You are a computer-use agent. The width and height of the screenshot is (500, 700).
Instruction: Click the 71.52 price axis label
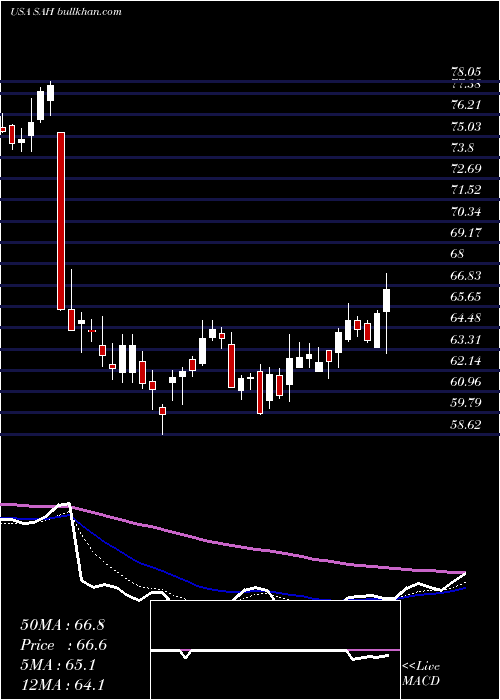(465, 190)
